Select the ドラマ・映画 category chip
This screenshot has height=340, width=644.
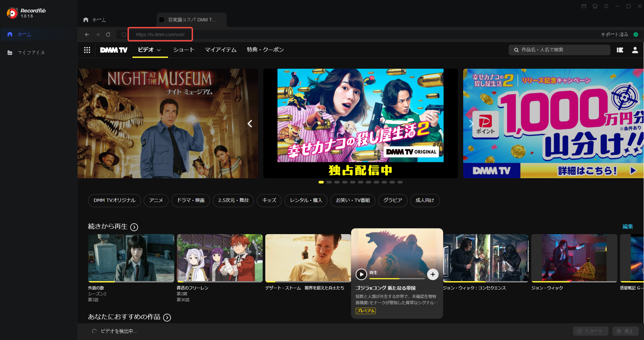191,200
